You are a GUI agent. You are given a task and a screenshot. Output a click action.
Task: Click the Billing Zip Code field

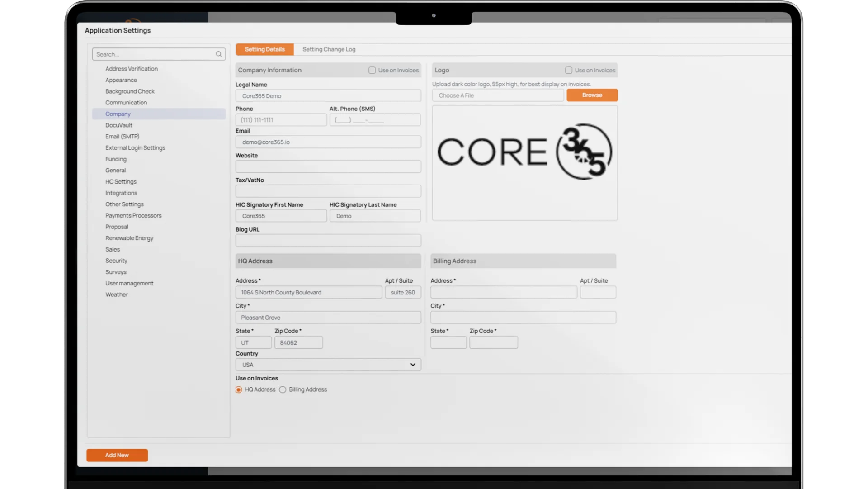coord(494,343)
